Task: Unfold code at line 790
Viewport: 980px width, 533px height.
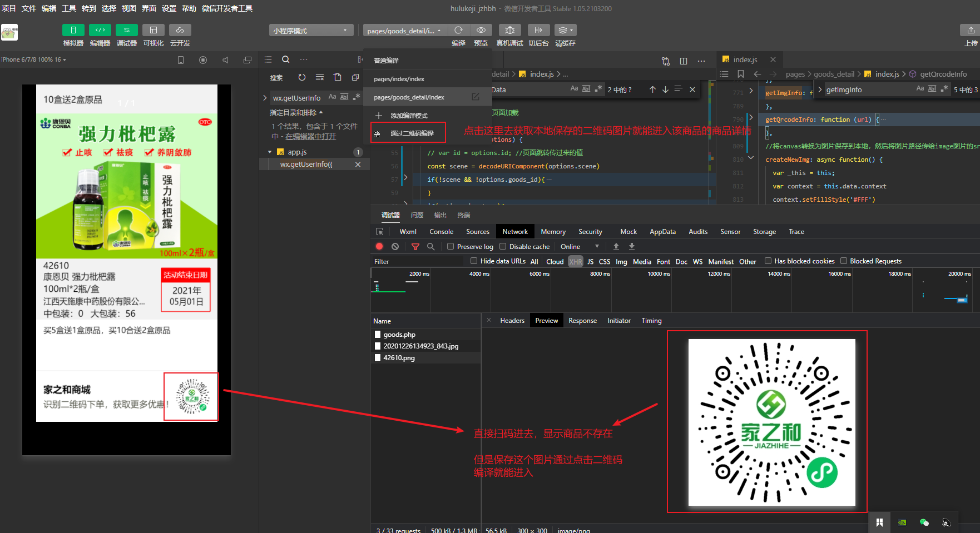Action: 751,118
